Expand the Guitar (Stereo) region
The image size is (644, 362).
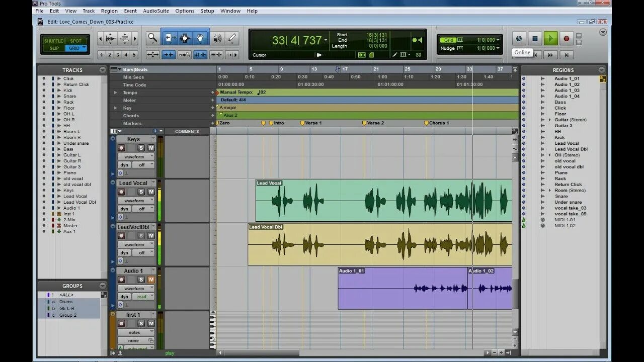point(549,120)
